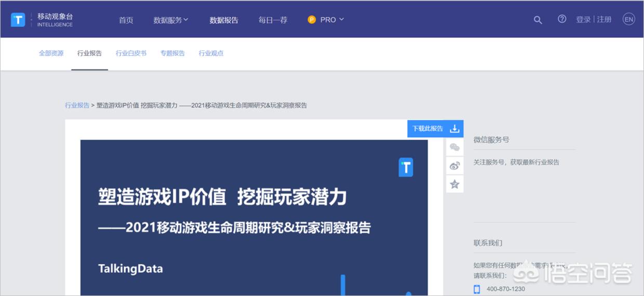This screenshot has width=644, height=296.
Task: Click the 联系我们 heading text
Action: coord(488,243)
